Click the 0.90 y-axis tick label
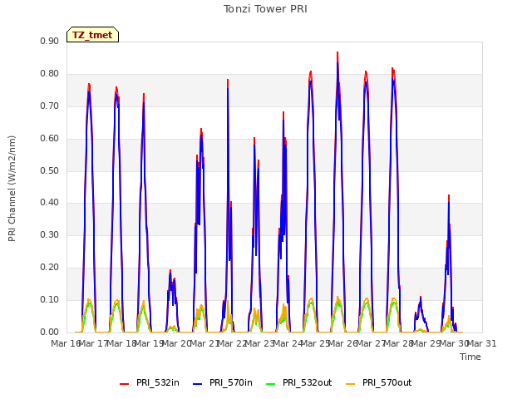Viewport: 532px width, 399px height. click(x=50, y=42)
